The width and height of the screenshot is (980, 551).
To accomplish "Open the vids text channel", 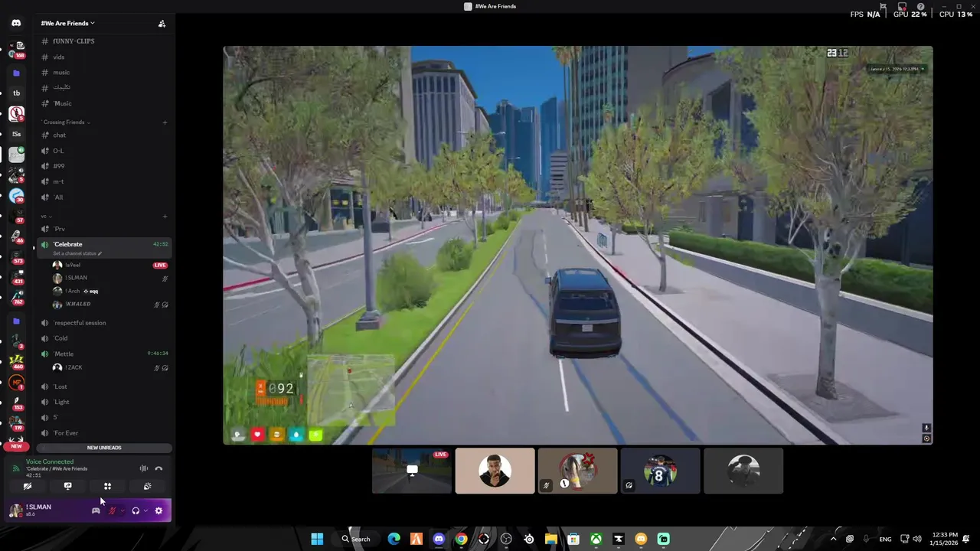I will coord(103,57).
